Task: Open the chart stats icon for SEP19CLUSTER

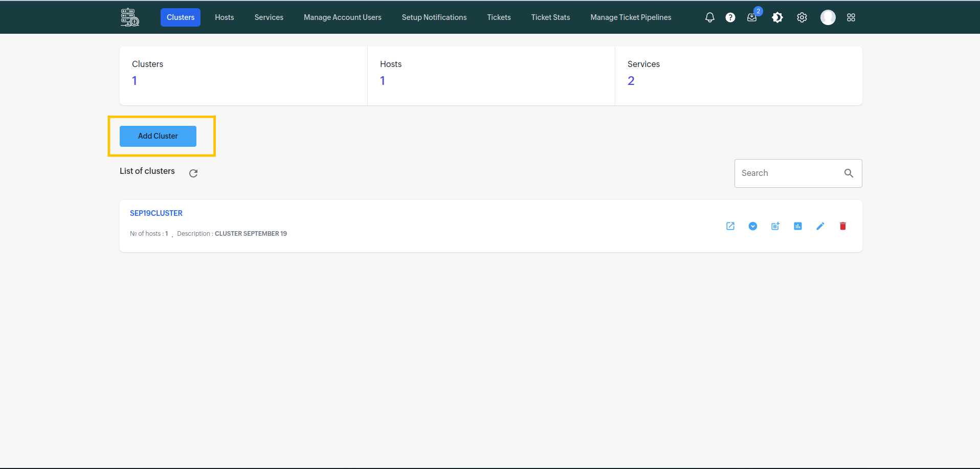Action: (798, 226)
